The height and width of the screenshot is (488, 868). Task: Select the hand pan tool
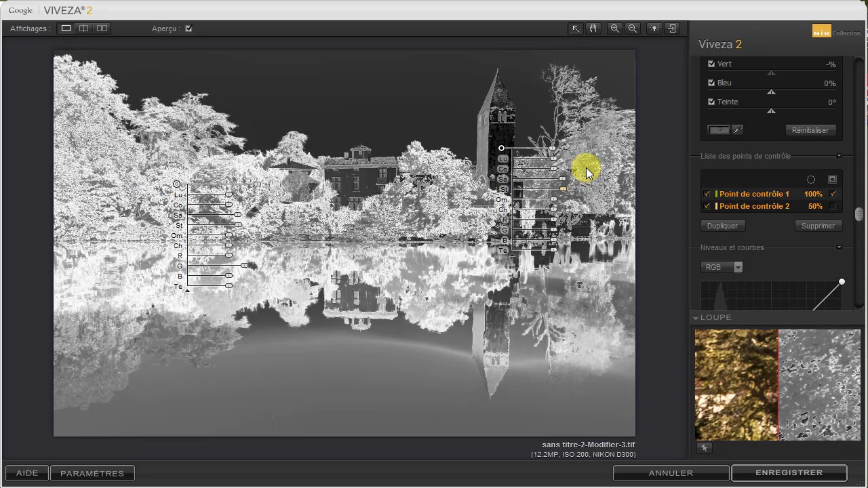point(593,28)
